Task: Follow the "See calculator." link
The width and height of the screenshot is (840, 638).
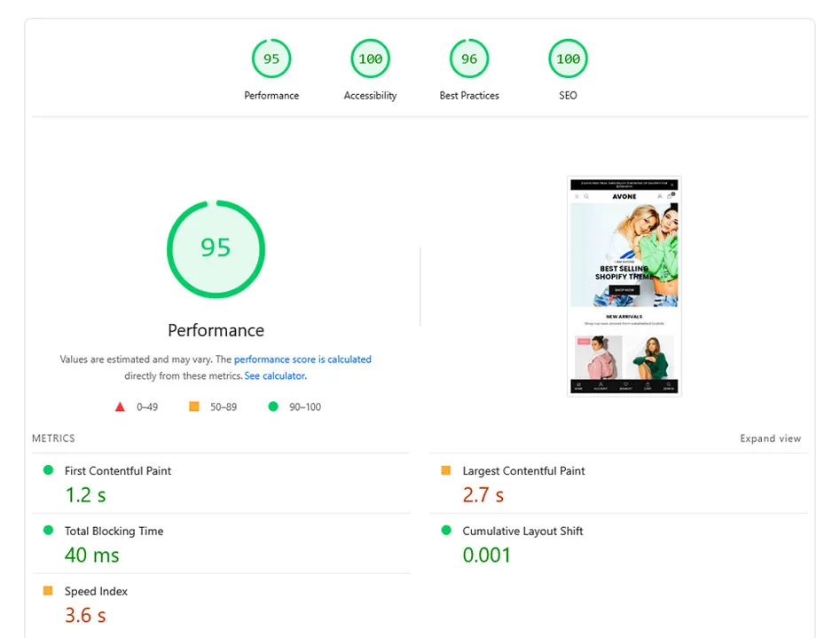Action: pos(275,376)
